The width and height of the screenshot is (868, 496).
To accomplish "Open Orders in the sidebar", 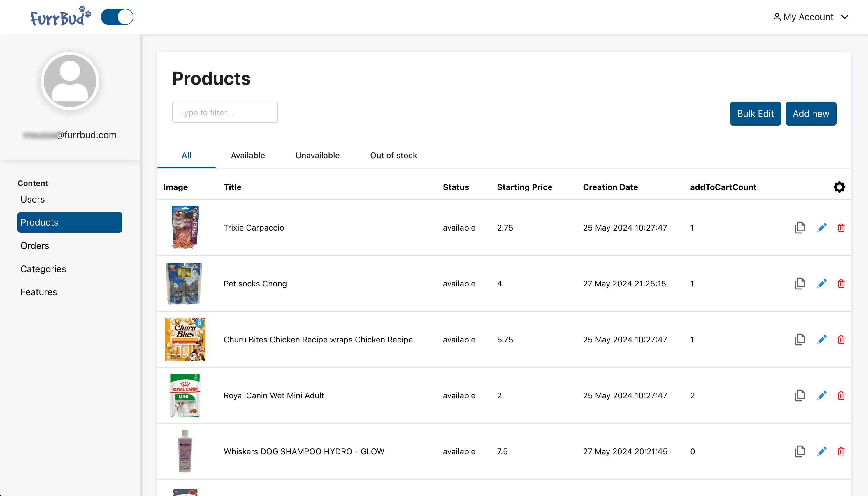I will click(x=35, y=246).
